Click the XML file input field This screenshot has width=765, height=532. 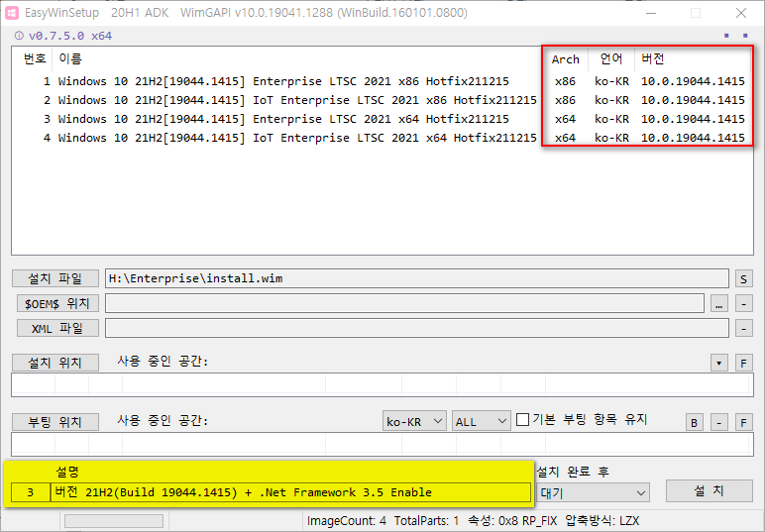coord(416,328)
